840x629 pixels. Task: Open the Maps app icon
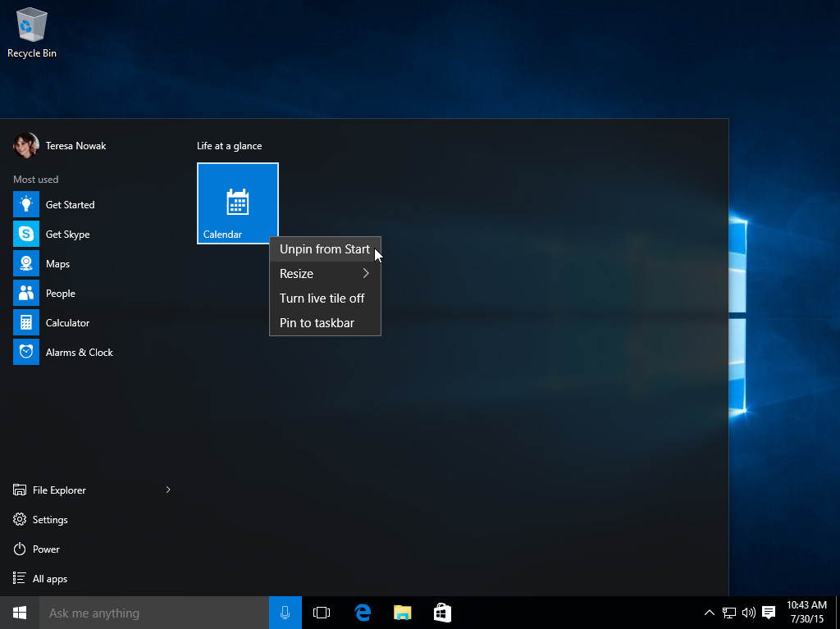[x=26, y=263]
